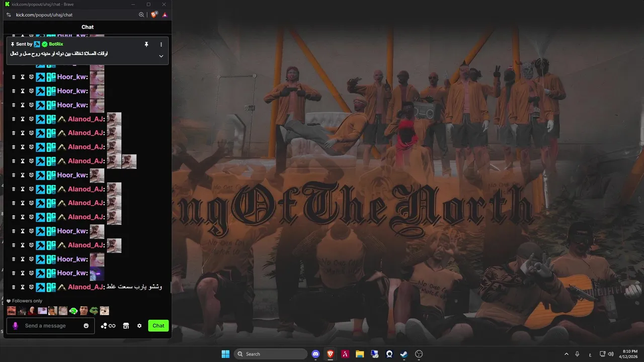Click the microphone icon in system tray
644x362 pixels.
coord(577,354)
